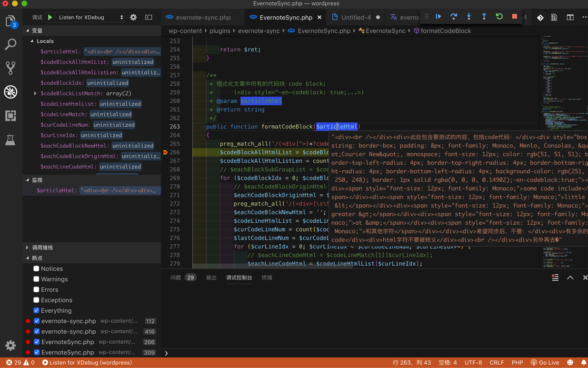Screen dimensions: 588x368
Task: Uncheck the Everything breakpoint checkbox
Action: [36, 310]
